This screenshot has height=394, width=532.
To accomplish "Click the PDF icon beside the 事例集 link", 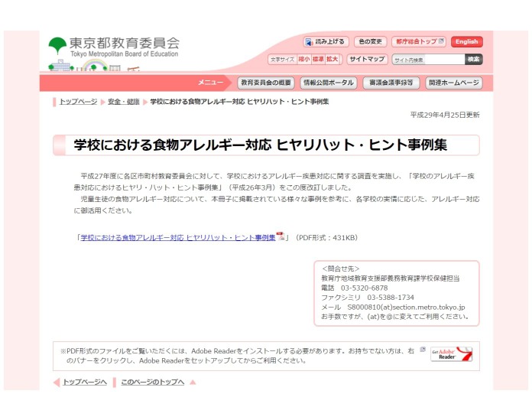I will 281,236.
